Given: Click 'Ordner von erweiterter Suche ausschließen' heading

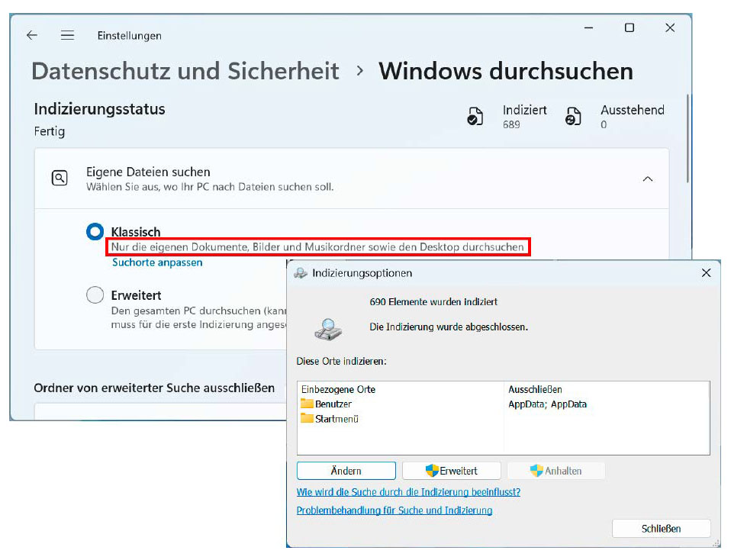Looking at the screenshot, I should click(154, 388).
